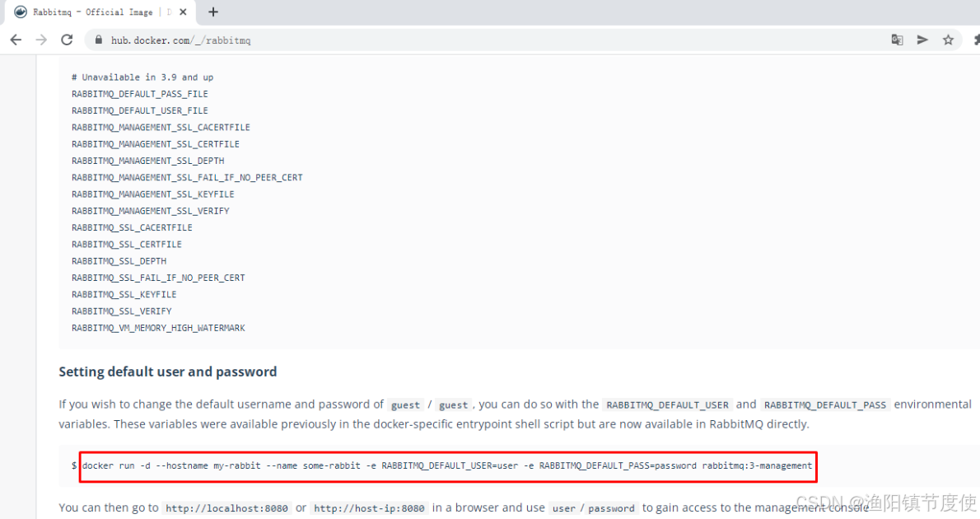
Task: Click the http://localhost:8080 inline code
Action: point(226,508)
